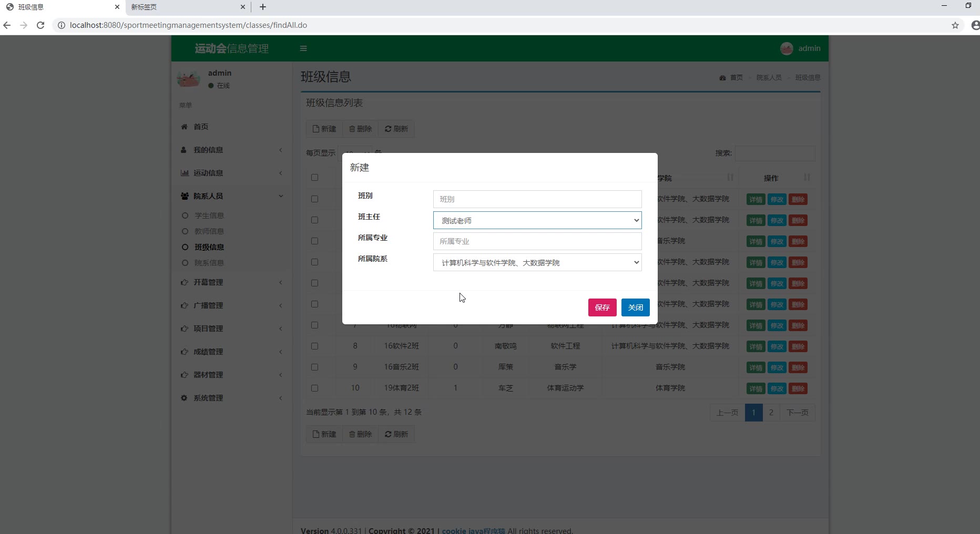Click the admin avatar in the header
Image resolution: width=980 pixels, height=534 pixels.
[x=787, y=48]
